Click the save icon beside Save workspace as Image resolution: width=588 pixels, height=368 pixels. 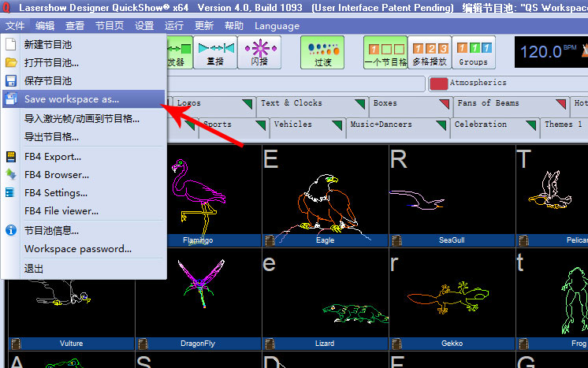(x=11, y=99)
